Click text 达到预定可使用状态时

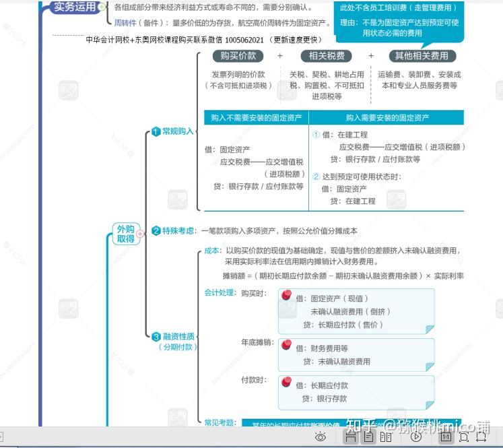coord(362,177)
